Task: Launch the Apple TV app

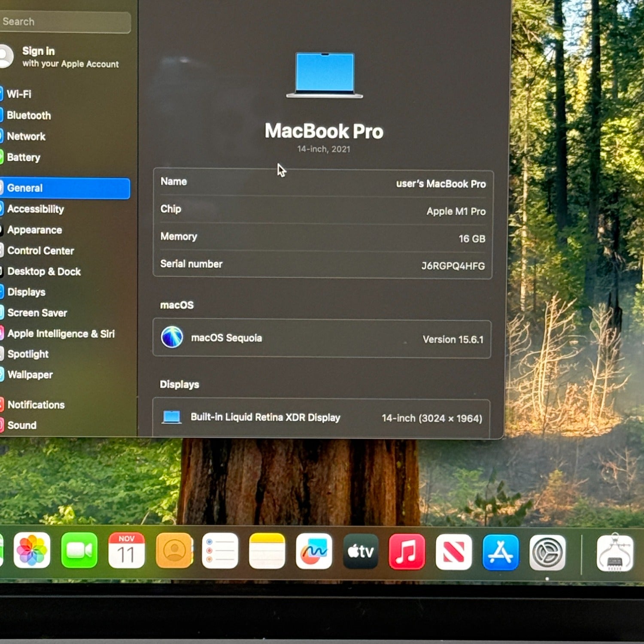Action: point(361,552)
